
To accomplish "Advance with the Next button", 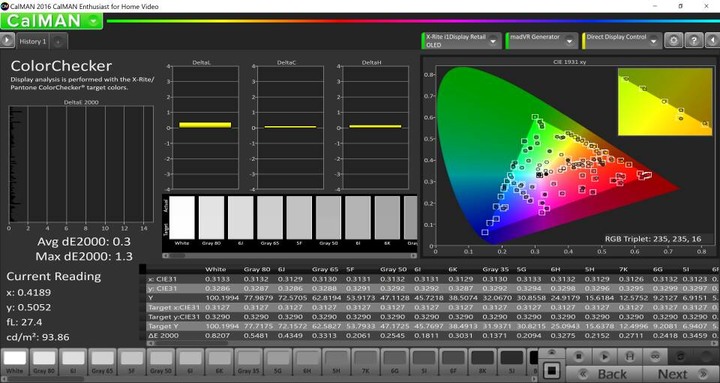I will click(x=681, y=374).
